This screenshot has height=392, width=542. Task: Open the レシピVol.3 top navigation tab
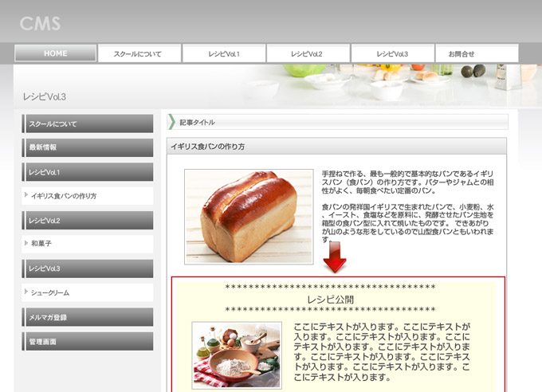(x=392, y=53)
